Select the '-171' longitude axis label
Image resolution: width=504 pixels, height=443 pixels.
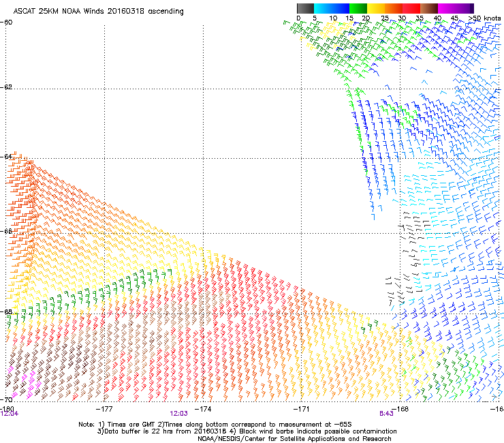(x=302, y=409)
